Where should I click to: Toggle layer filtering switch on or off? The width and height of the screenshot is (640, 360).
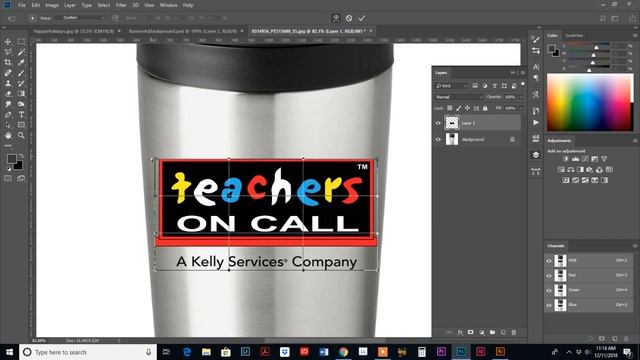click(522, 84)
